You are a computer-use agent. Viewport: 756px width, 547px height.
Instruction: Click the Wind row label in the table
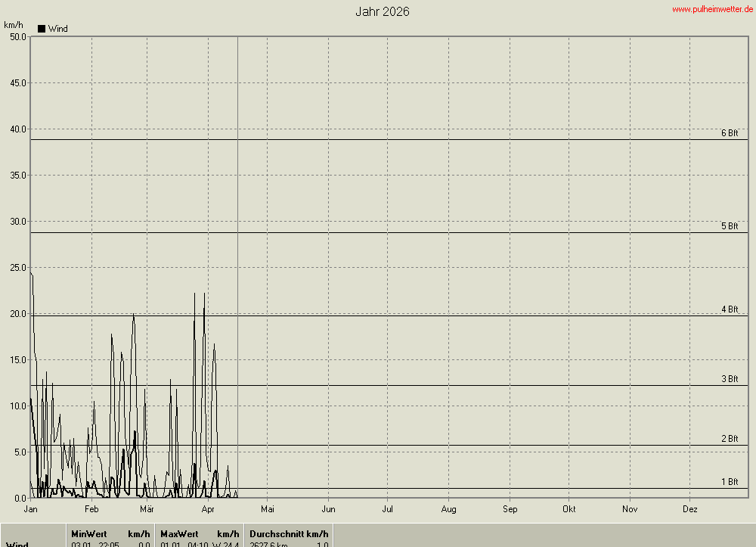(18, 545)
